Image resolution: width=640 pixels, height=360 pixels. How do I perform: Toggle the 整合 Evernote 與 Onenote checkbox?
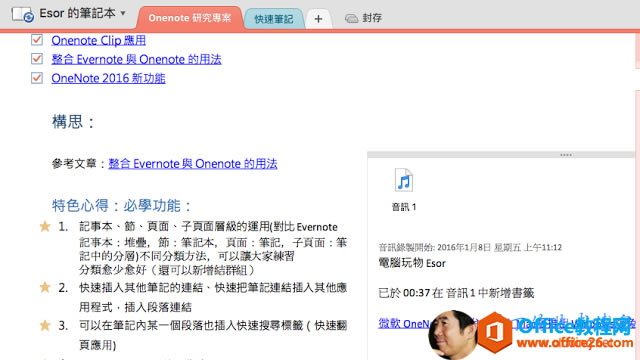37,59
